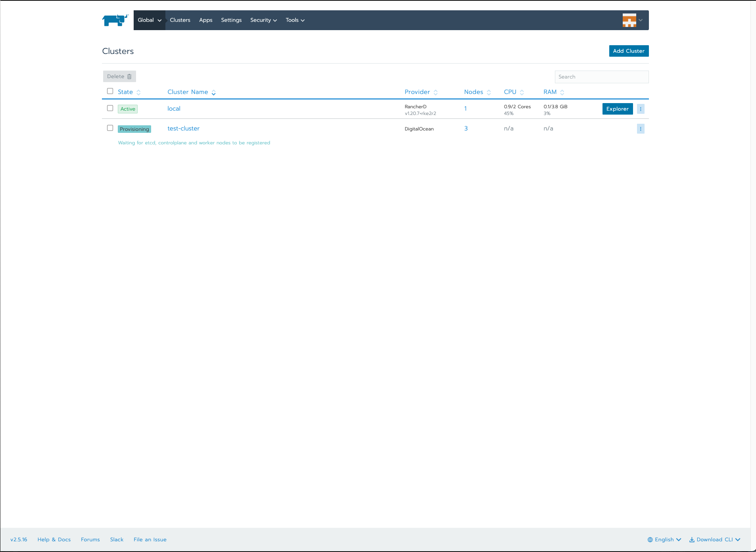The image size is (756, 552).
Task: Open the English language selector
Action: point(664,540)
